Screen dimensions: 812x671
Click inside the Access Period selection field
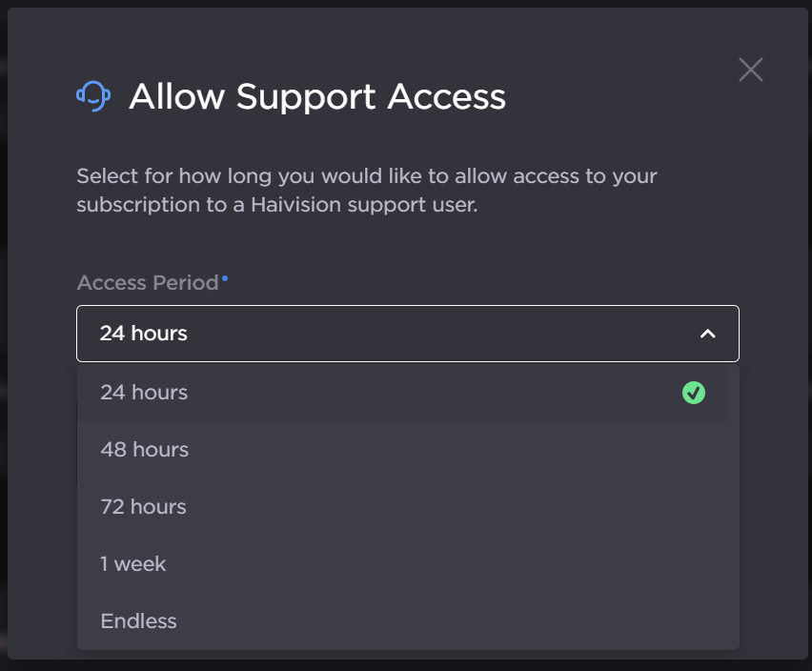pos(408,335)
